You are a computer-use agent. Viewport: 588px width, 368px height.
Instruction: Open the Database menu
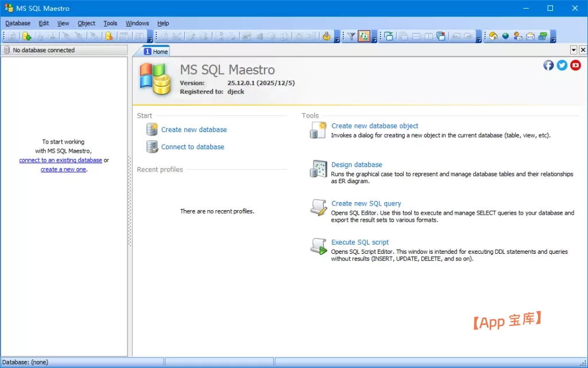18,24
